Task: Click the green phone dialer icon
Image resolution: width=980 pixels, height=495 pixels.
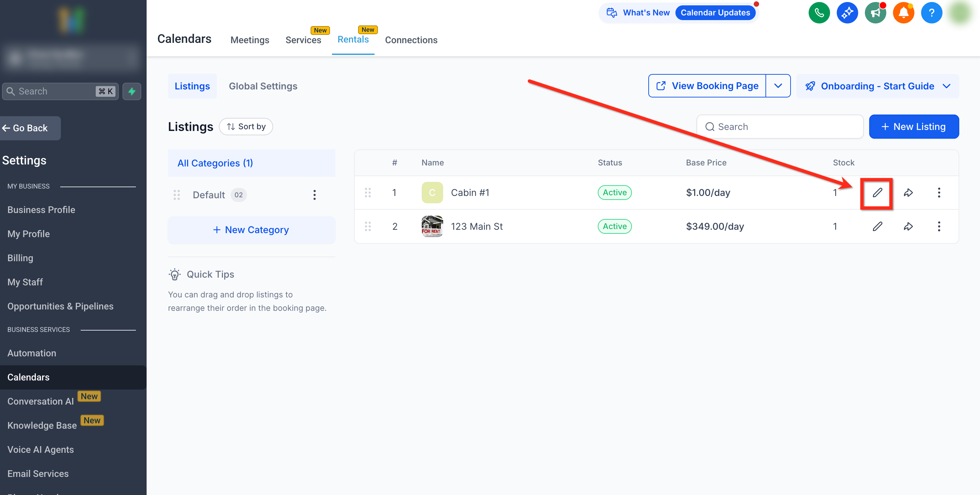Action: 819,13
